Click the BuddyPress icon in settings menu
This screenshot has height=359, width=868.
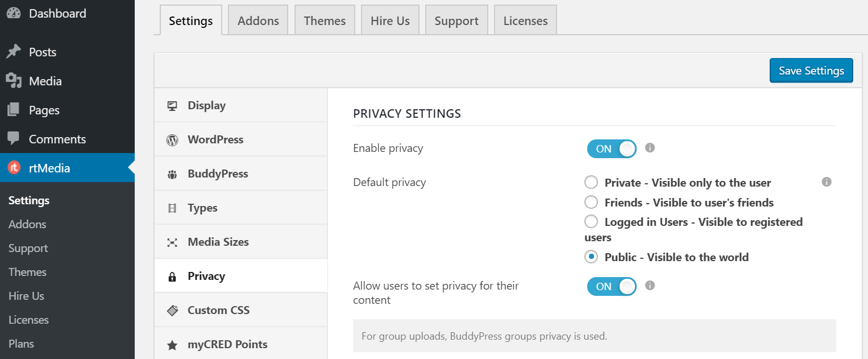tap(172, 173)
